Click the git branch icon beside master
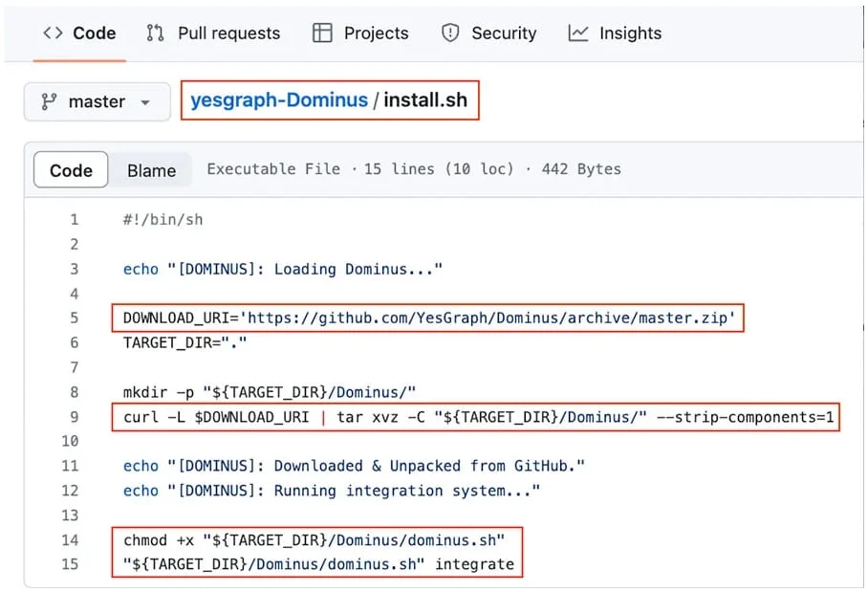 [49, 102]
